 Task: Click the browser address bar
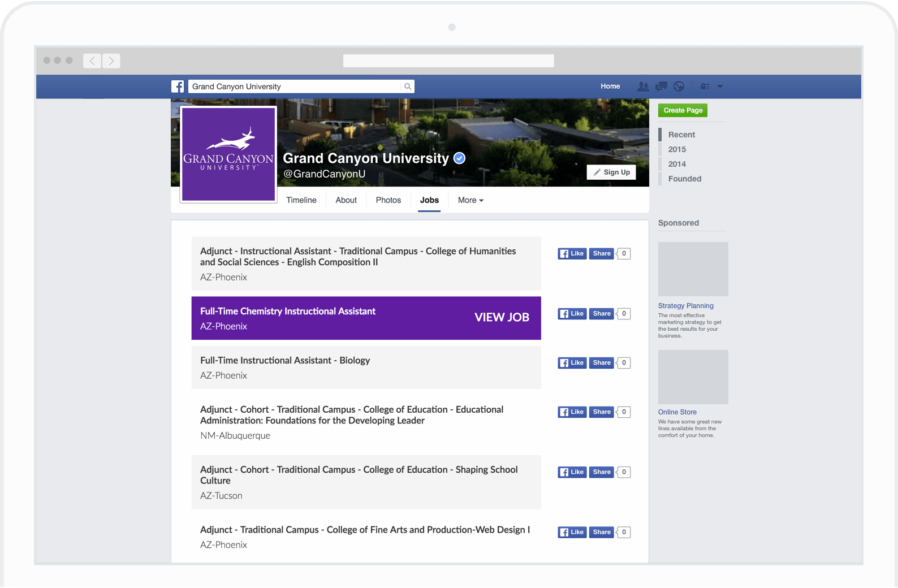click(x=448, y=60)
